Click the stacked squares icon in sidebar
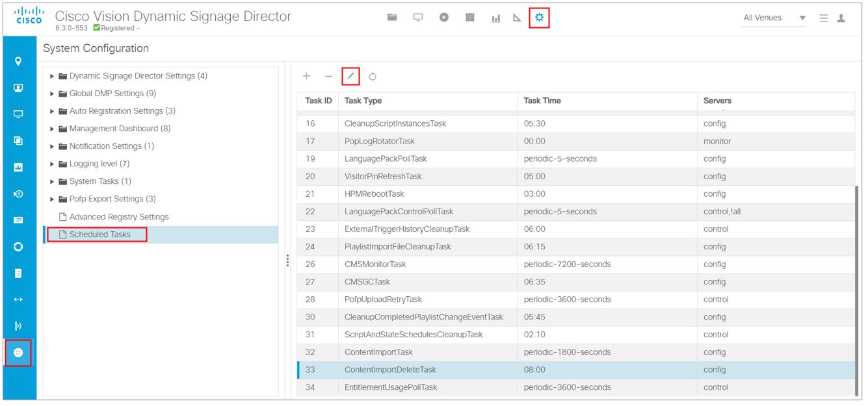Viewport: 868px width, 406px height. coord(18,140)
